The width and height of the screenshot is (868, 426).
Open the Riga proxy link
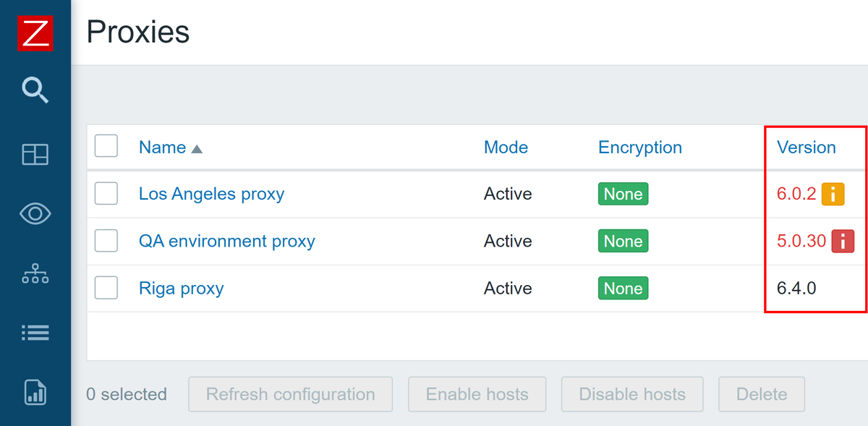coord(181,288)
